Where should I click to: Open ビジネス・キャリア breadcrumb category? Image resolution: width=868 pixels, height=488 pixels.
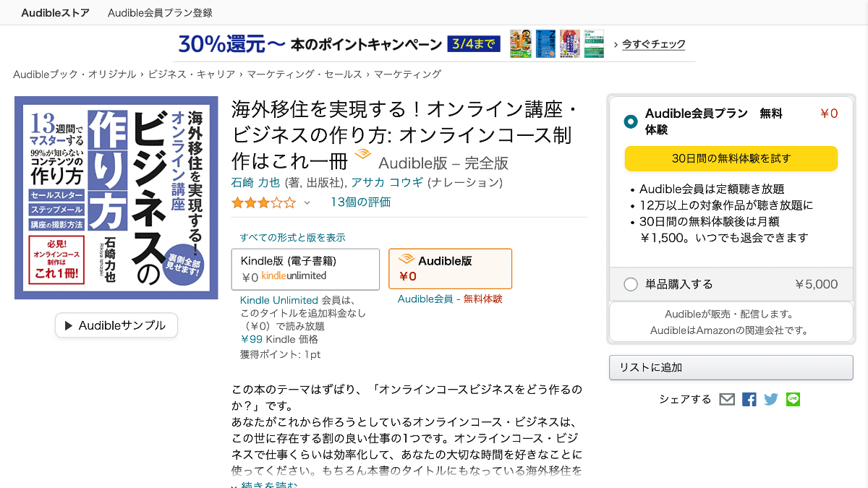point(192,74)
